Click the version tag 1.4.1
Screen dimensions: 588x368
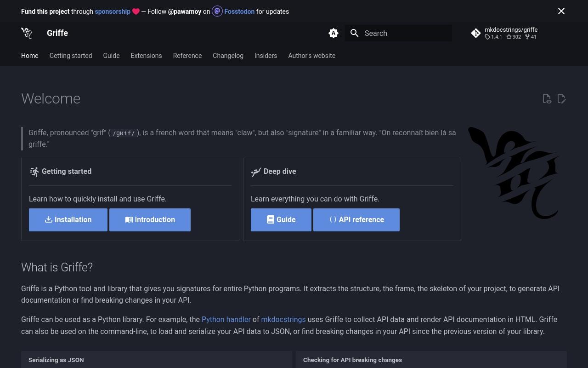(x=494, y=37)
